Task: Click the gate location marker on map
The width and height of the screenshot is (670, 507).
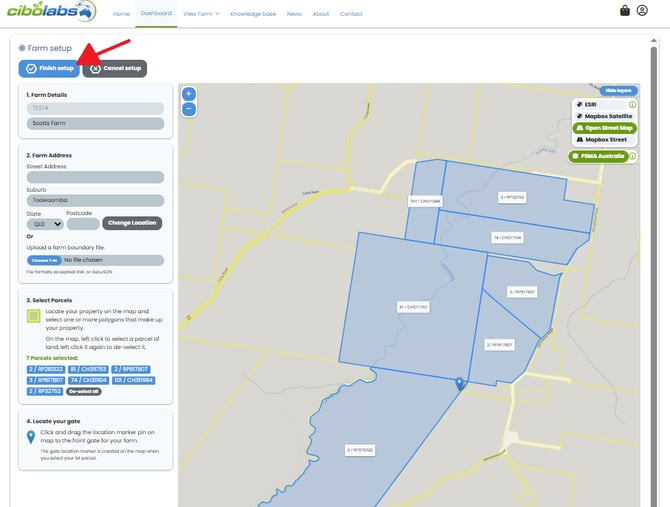Action: (x=459, y=383)
